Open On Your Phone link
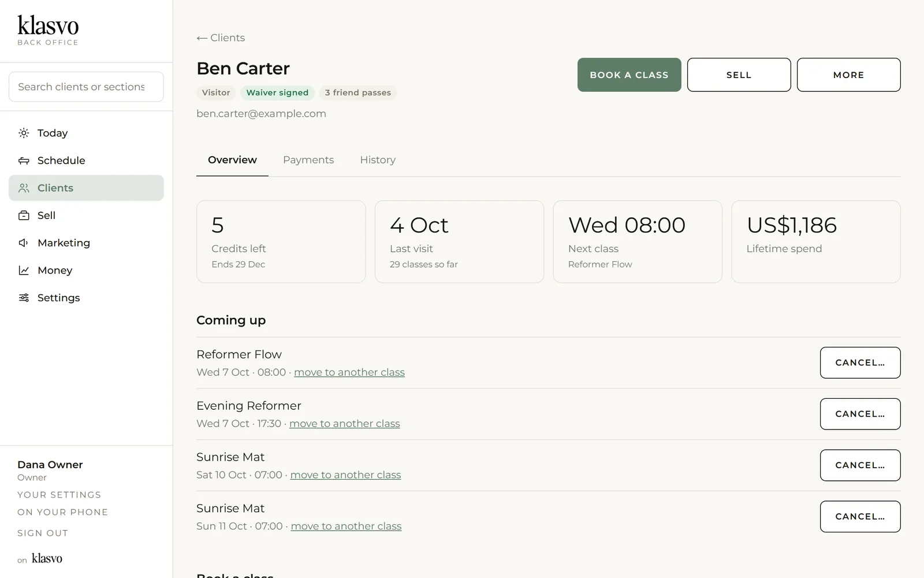Viewport: 924px width, 578px height. coord(62,512)
